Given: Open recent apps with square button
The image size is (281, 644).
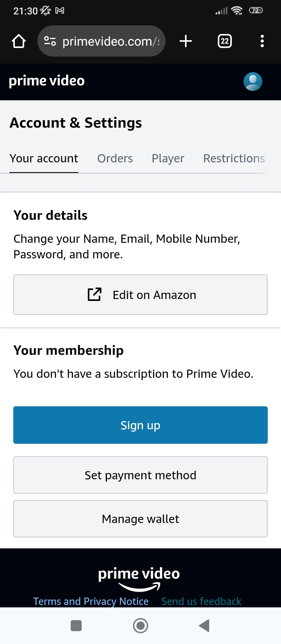Looking at the screenshot, I should 76,626.
